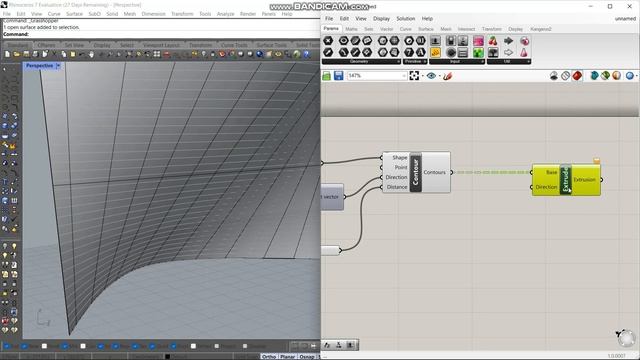The image size is (640, 360).
Task: Click the Help question mark icon in Rhino toolbar
Action: [306, 54]
